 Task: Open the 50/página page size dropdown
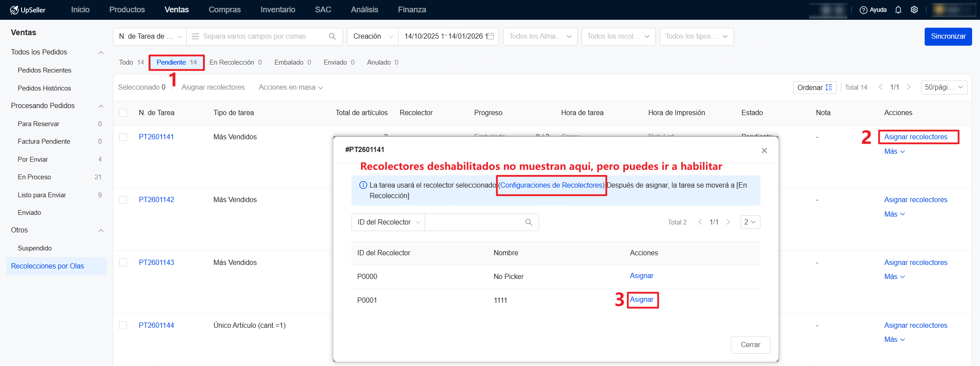pos(944,87)
